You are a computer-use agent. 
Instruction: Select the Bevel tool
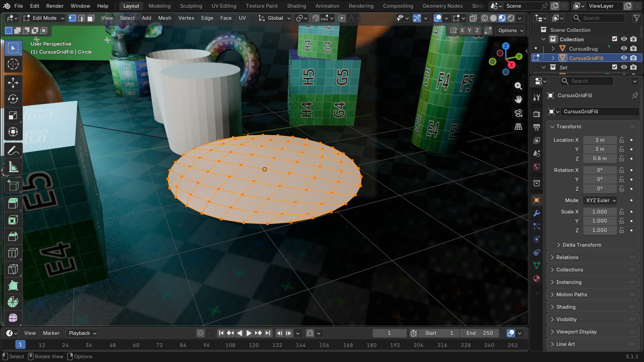pyautogui.click(x=13, y=237)
